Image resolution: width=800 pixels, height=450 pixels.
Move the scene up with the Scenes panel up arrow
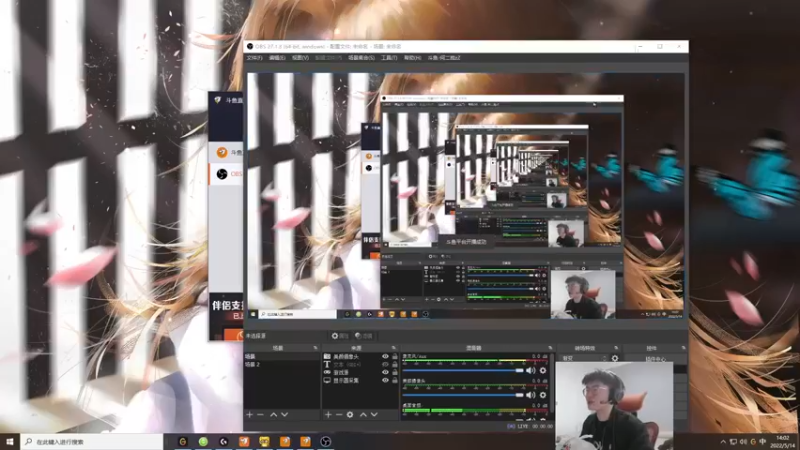tap(273, 415)
